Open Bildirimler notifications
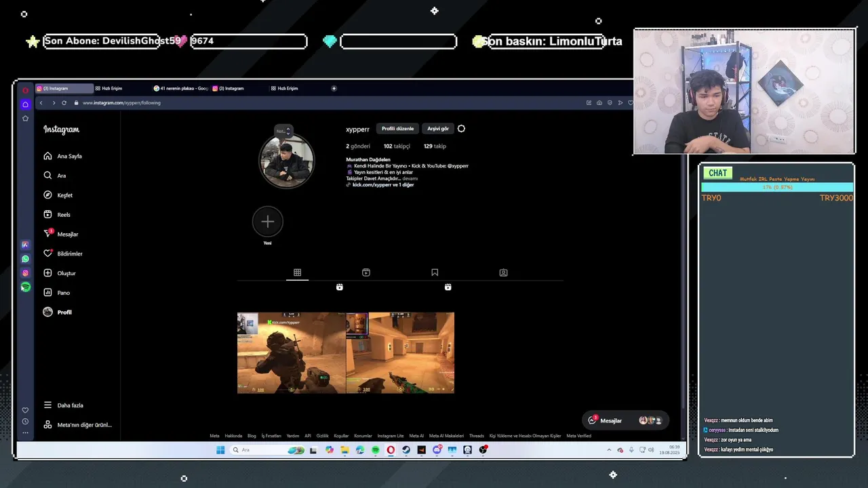 (x=62, y=253)
